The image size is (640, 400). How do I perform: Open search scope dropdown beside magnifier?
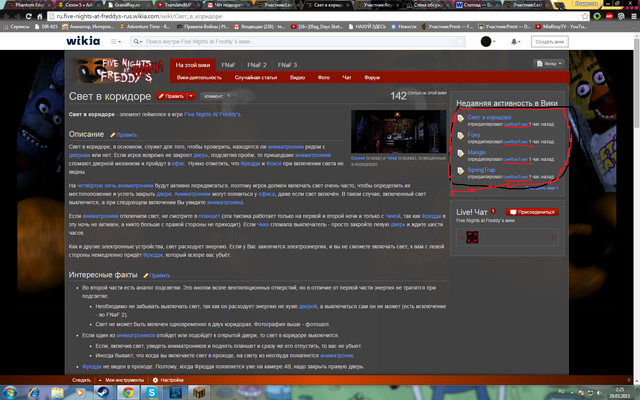[138, 41]
